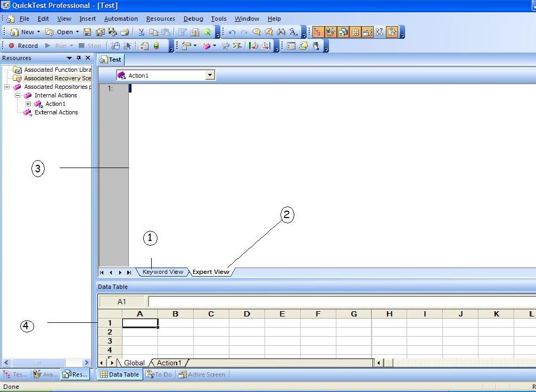Screen dimensions: 536x392
Task: Click the Analog Recording cursor icon
Action: point(127,46)
